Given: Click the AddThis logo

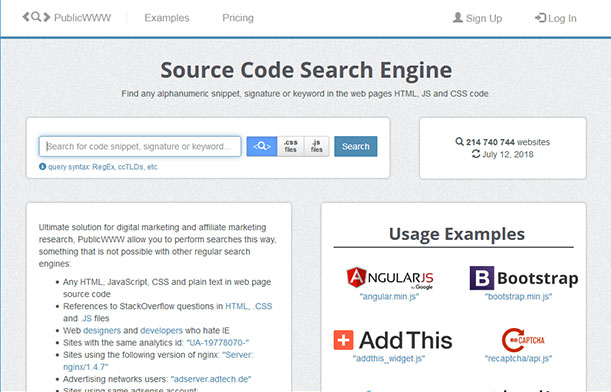Looking at the screenshot, I should (393, 340).
